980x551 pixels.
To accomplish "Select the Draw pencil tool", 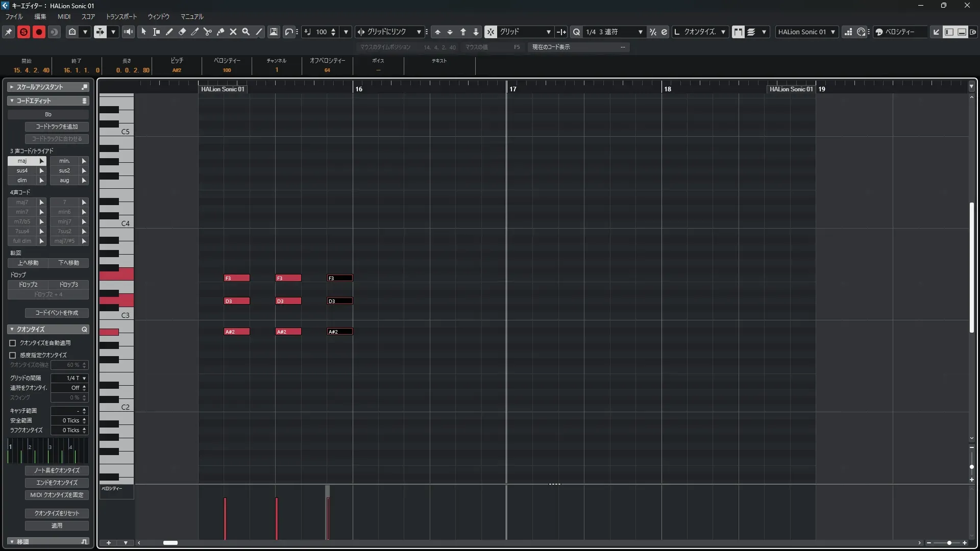I will tap(169, 32).
